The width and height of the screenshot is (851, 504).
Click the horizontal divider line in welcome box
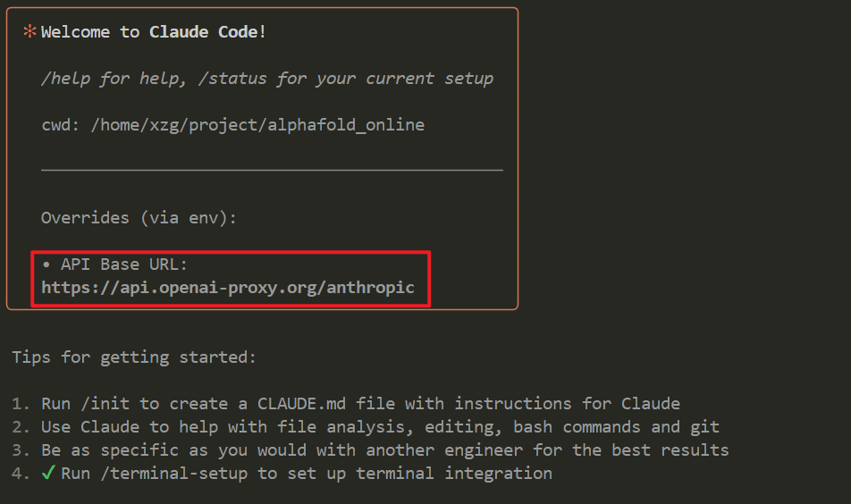(272, 171)
